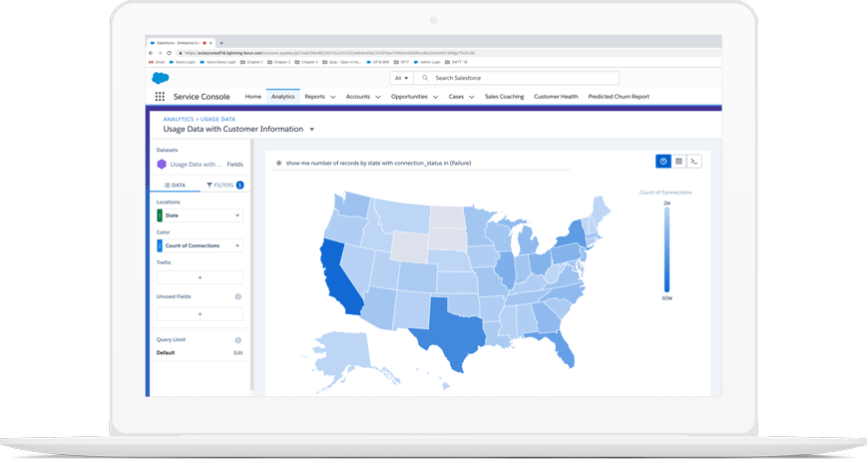Click the Count of Connections color scale
Screen dimensions: 868x463
666,248
